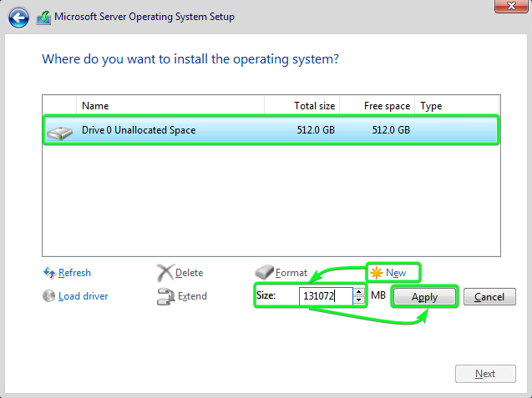
Task: Click the setup installer icon beside the title
Action: [43, 18]
